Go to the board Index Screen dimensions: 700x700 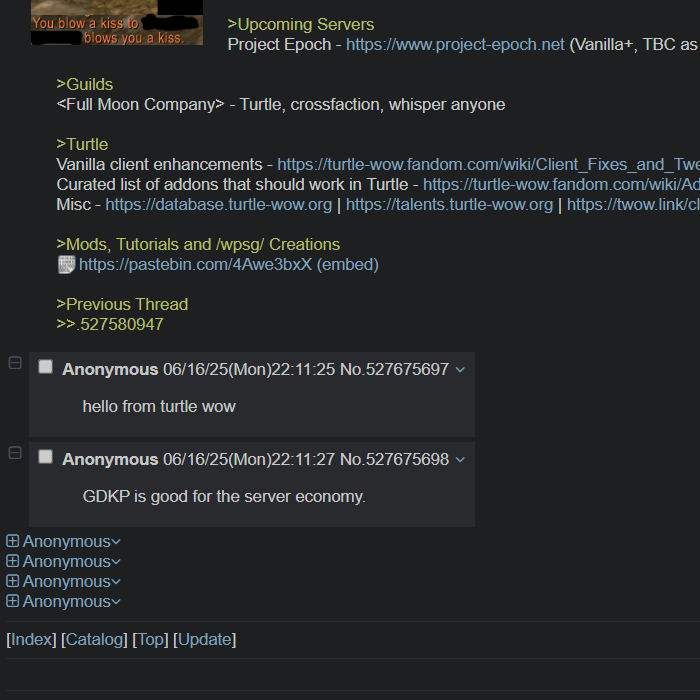(x=31, y=639)
